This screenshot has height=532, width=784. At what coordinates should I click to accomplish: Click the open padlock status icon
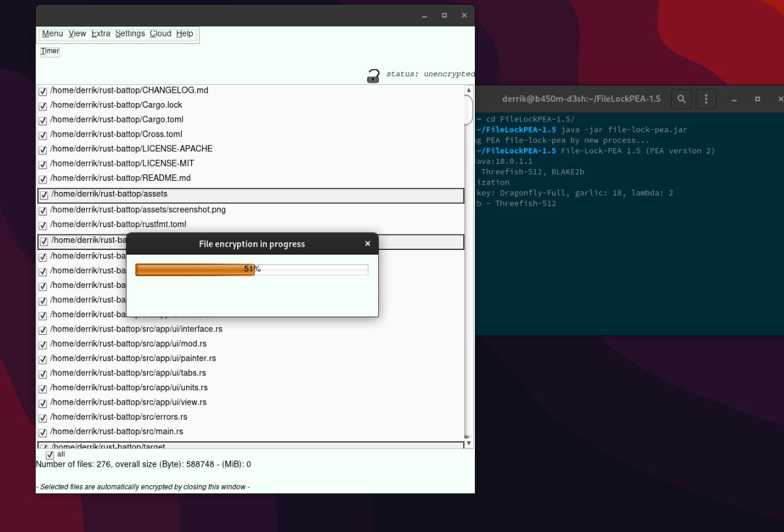pos(373,76)
